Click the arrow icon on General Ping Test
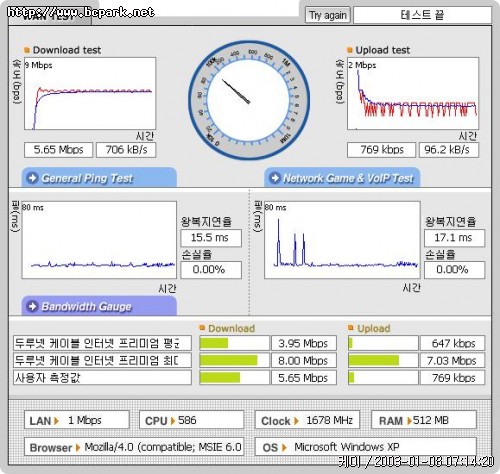The height and width of the screenshot is (474, 500). pyautogui.click(x=32, y=178)
